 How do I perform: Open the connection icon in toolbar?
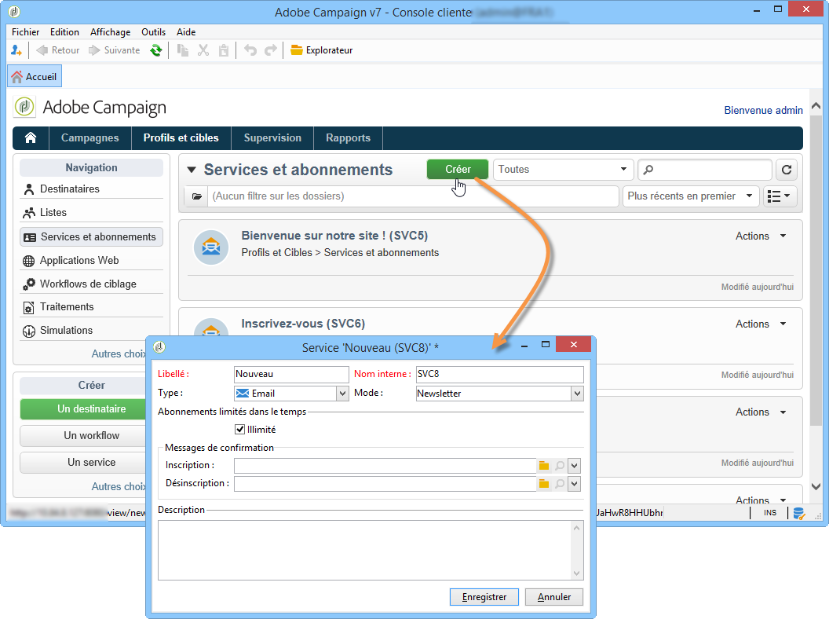coord(16,50)
